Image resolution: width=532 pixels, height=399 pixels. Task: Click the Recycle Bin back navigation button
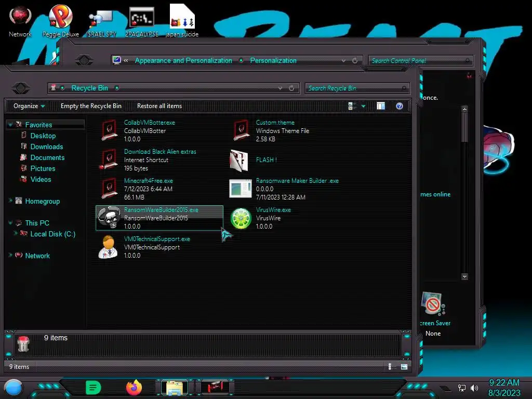(21, 88)
